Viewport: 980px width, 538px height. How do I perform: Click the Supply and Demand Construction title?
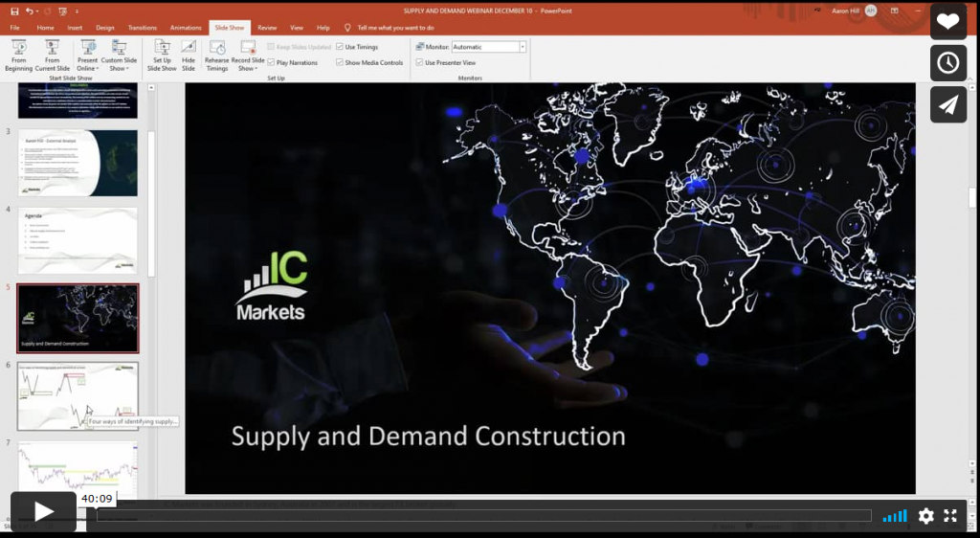click(428, 436)
